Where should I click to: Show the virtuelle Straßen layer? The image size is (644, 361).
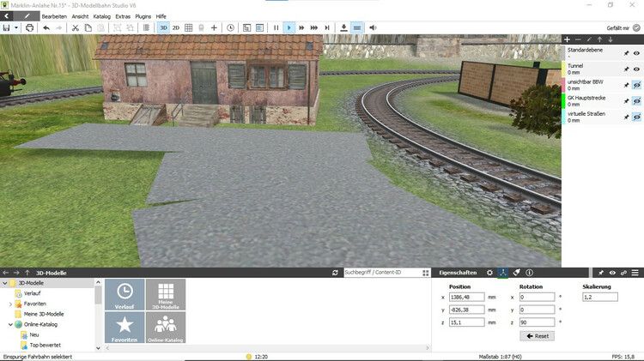click(x=636, y=117)
